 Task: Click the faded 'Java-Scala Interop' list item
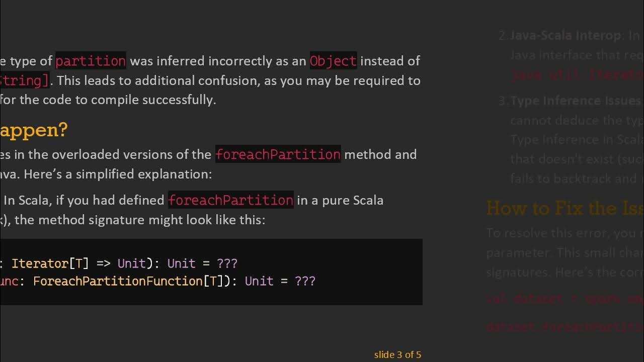[565, 35]
